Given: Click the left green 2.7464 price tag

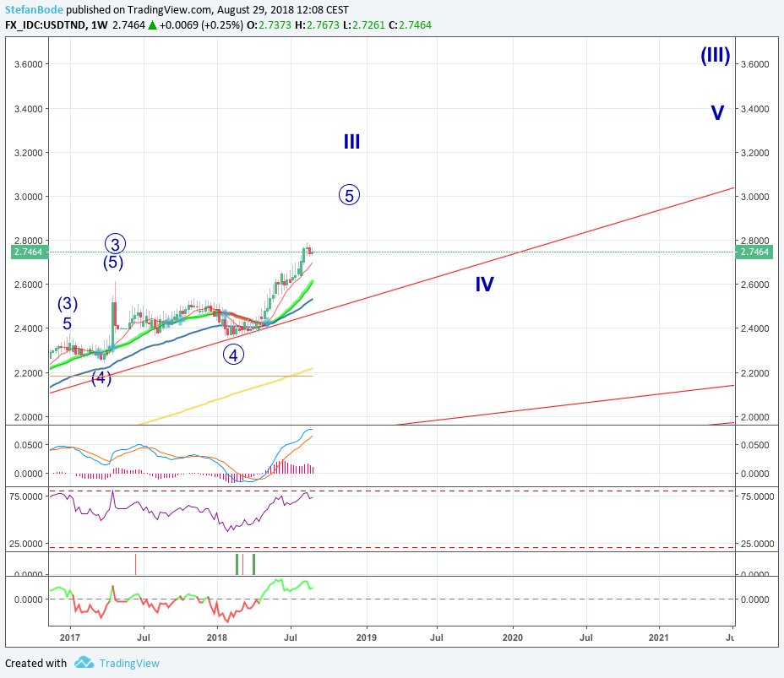Looking at the screenshot, I should click(30, 252).
